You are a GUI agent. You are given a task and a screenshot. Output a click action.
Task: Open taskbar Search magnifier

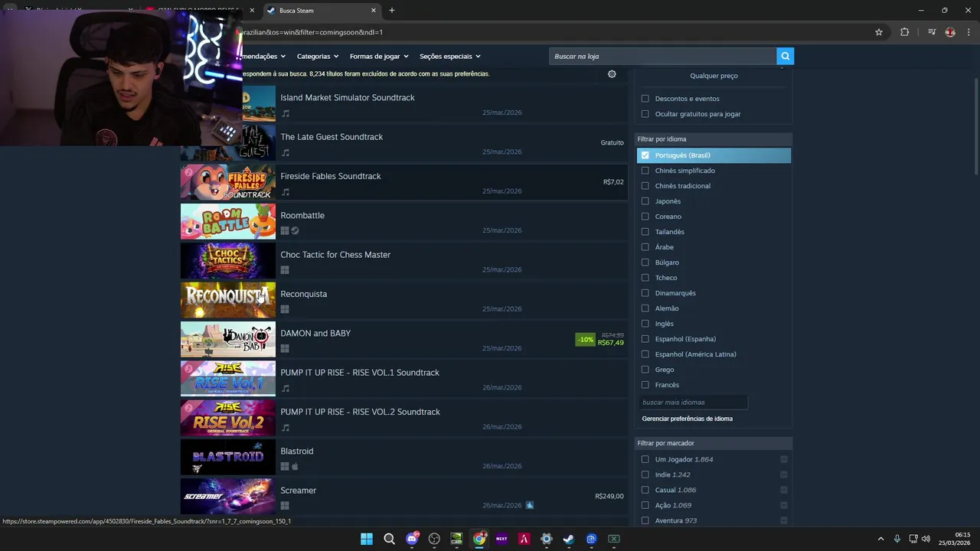click(389, 539)
